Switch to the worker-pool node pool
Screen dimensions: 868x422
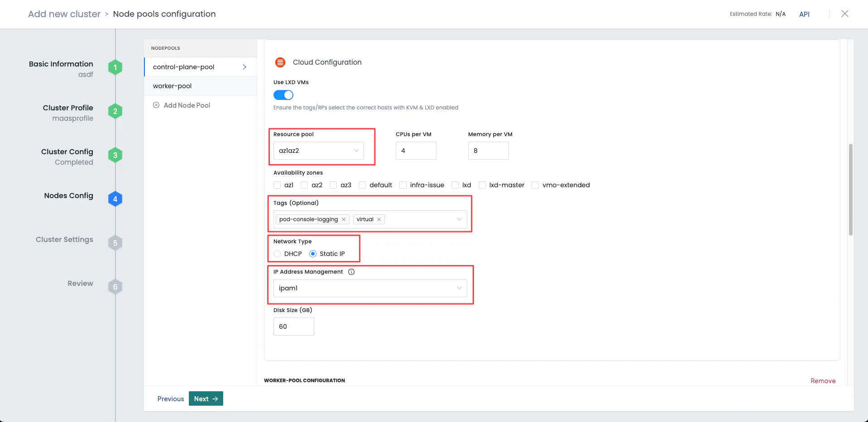[x=172, y=85]
